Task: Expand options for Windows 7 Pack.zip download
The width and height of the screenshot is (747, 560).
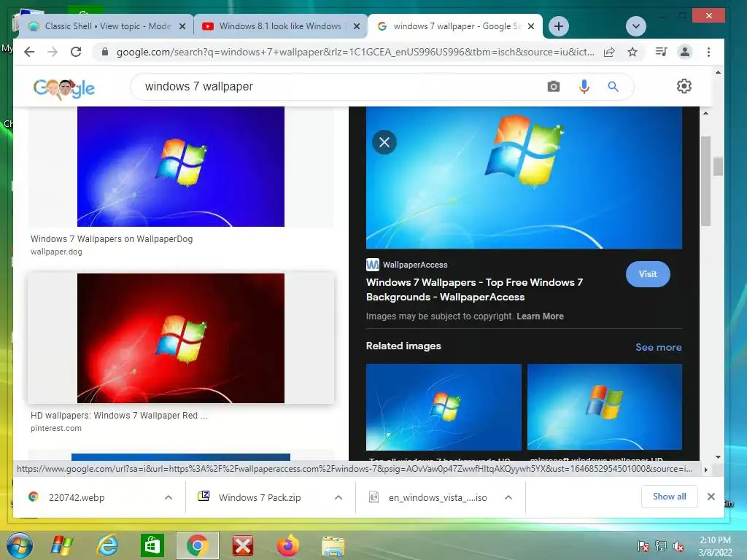Action: [338, 497]
